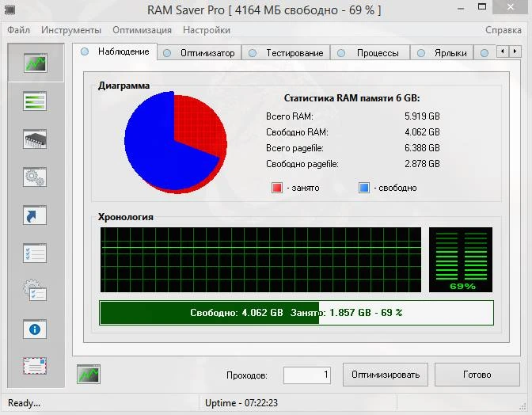Maximize the RAM Saver Pro window

pyautogui.click(x=482, y=7)
